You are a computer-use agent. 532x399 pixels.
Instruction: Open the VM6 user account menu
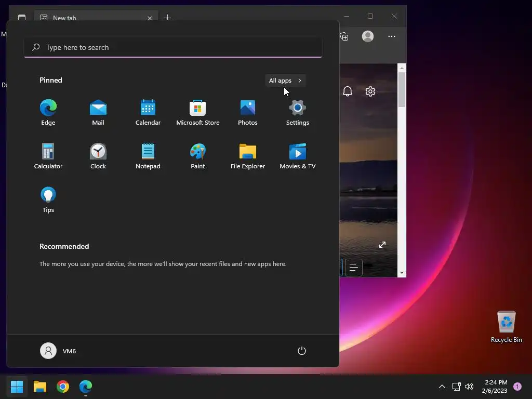(x=58, y=351)
